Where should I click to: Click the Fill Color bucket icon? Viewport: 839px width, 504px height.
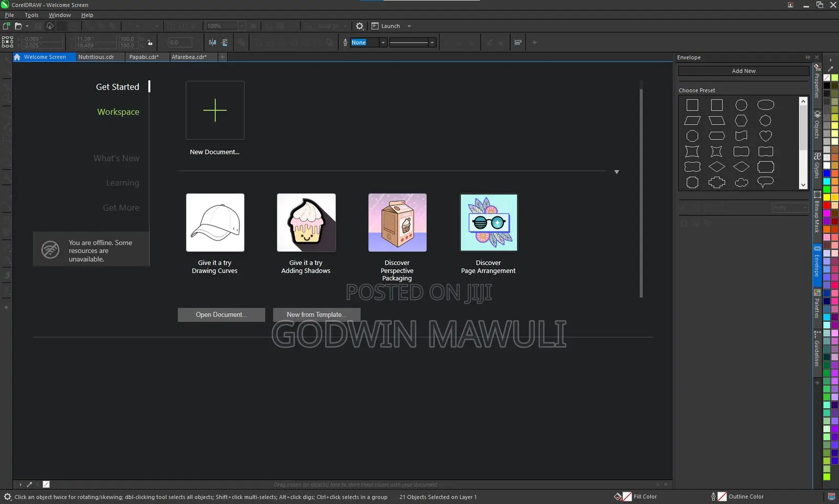[618, 497]
